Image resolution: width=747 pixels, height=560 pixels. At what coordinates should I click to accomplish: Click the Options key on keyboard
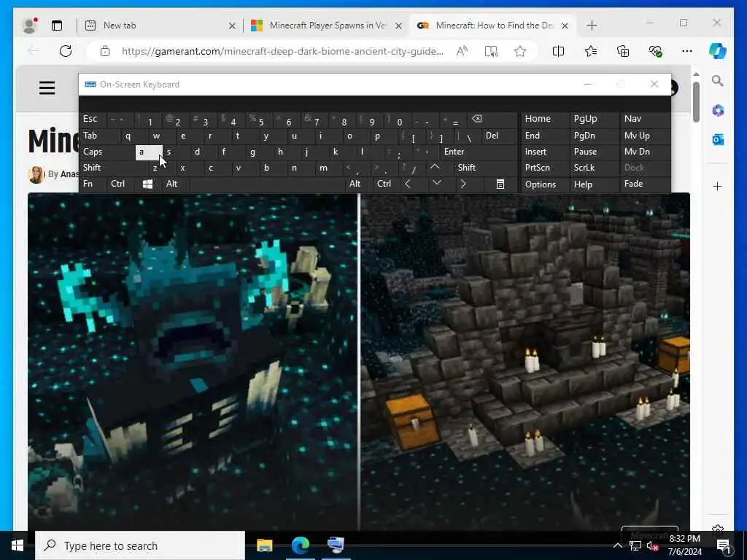pyautogui.click(x=545, y=184)
